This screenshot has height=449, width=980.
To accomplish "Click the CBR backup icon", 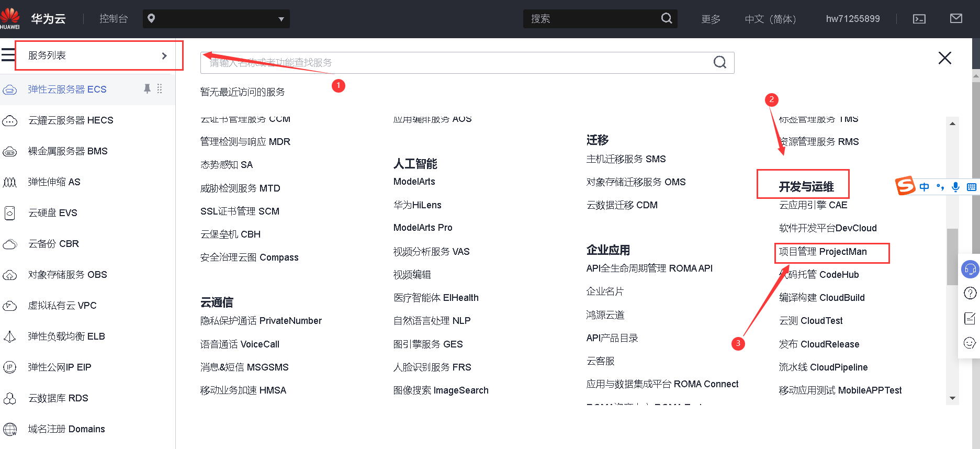I will [10, 244].
